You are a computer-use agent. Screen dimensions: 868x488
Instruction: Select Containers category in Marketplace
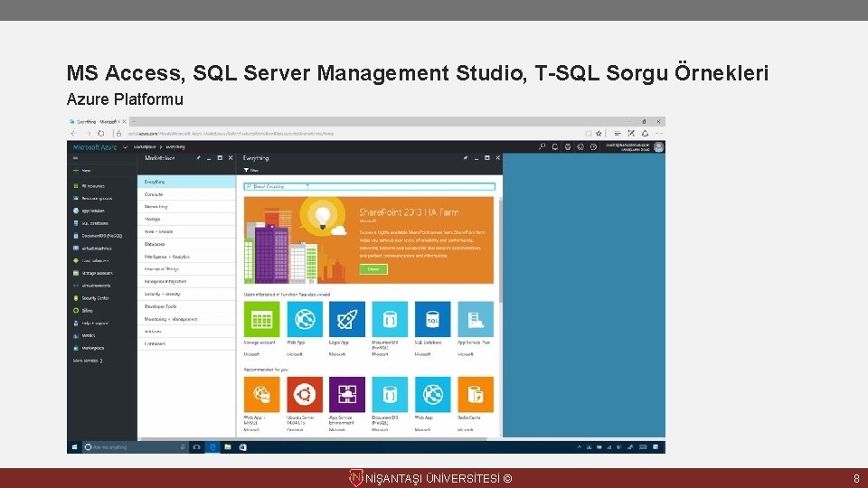[186, 343]
